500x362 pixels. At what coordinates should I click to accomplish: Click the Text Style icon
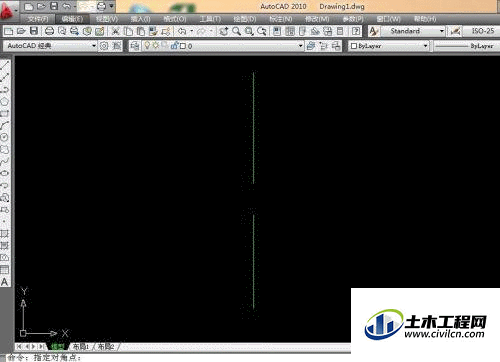point(373,31)
